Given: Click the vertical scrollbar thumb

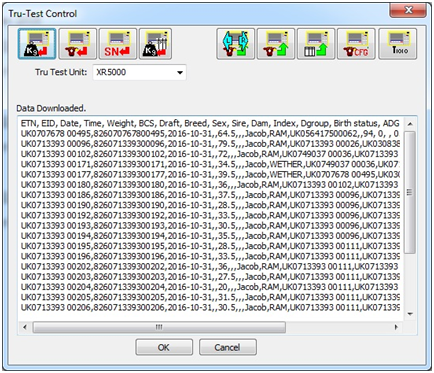Looking at the screenshot, I should (410, 192).
